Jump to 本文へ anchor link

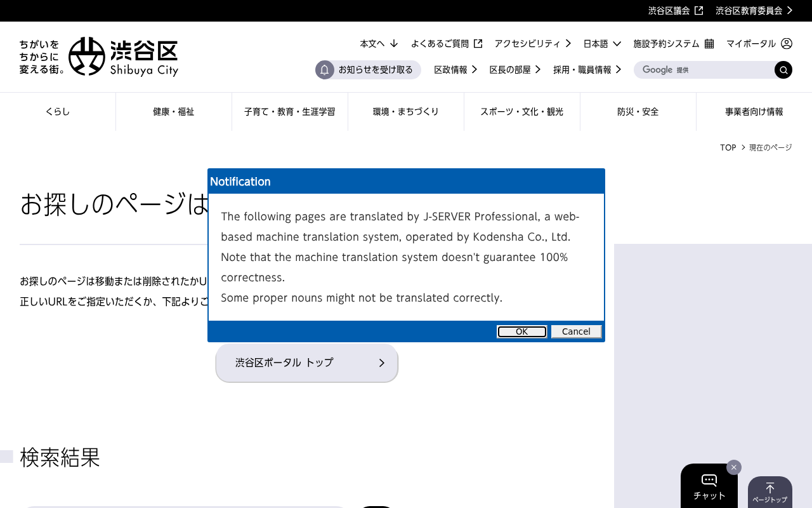(379, 43)
